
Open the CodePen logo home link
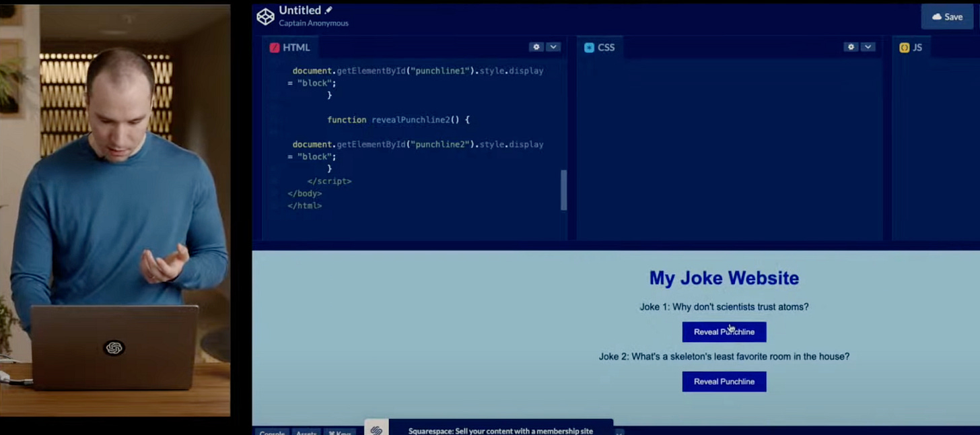pyautogui.click(x=266, y=17)
